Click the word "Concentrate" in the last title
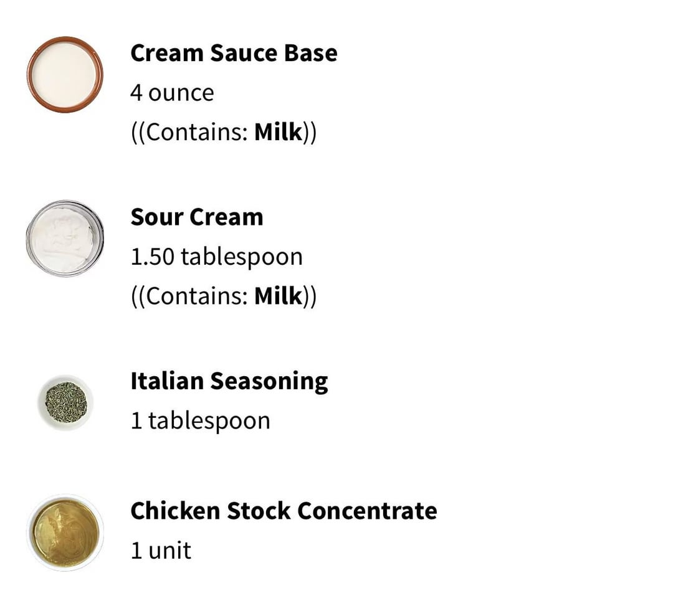Screen dimensions: 673x616 (367, 511)
